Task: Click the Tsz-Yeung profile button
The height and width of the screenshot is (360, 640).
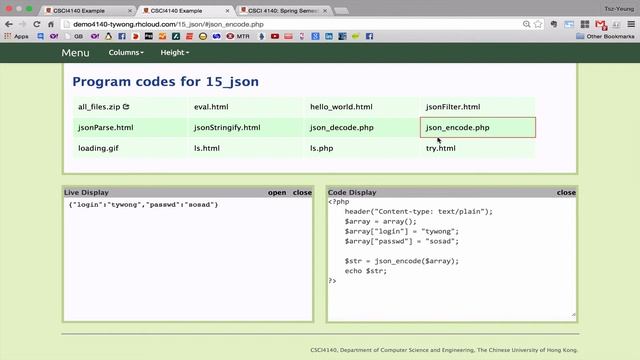Action: click(x=619, y=9)
